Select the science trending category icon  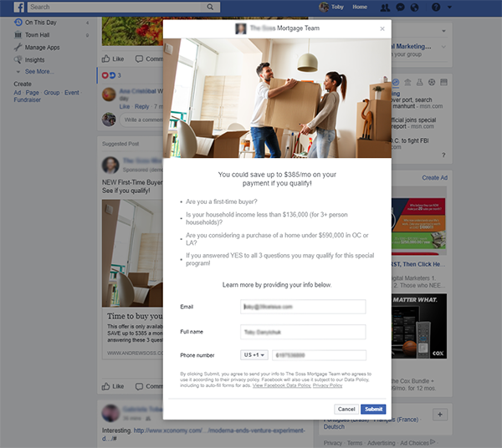pos(419,82)
